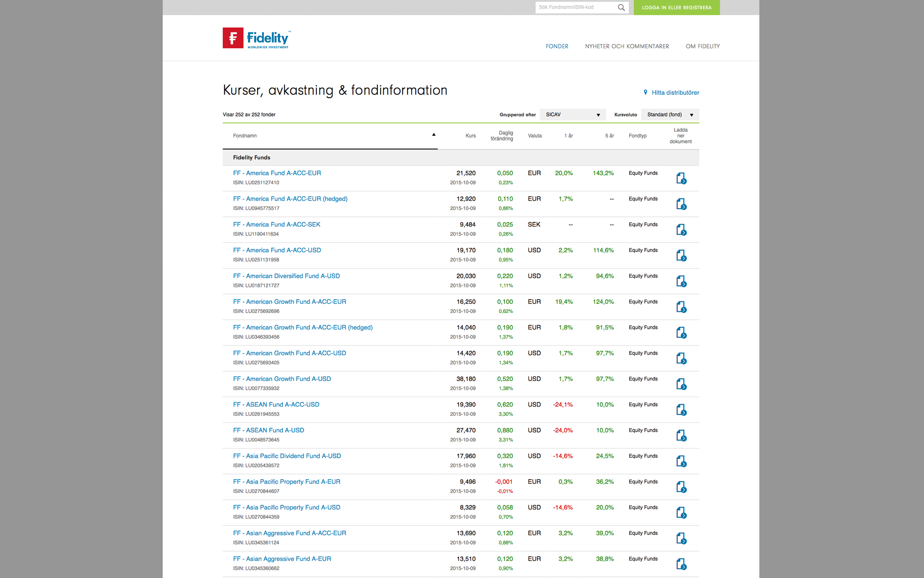Open FF - America Fund A-ACC-SEK
The image size is (924, 578).
pyautogui.click(x=277, y=224)
